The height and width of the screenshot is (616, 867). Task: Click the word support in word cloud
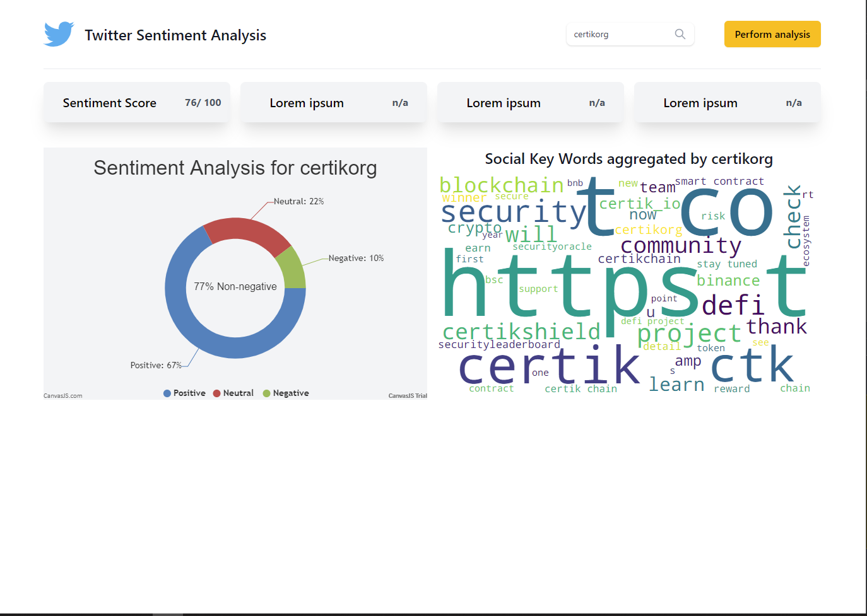(538, 289)
